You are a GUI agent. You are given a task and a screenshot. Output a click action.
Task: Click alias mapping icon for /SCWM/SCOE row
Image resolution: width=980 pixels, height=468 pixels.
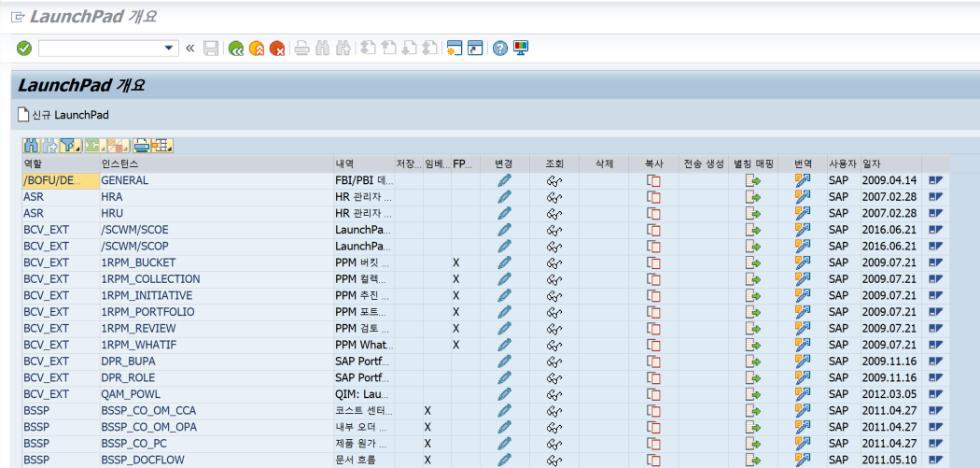pos(753,230)
